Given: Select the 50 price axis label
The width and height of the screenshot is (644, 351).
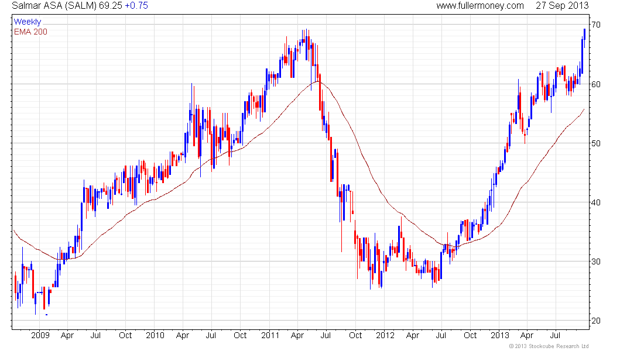Looking at the screenshot, I should (595, 144).
